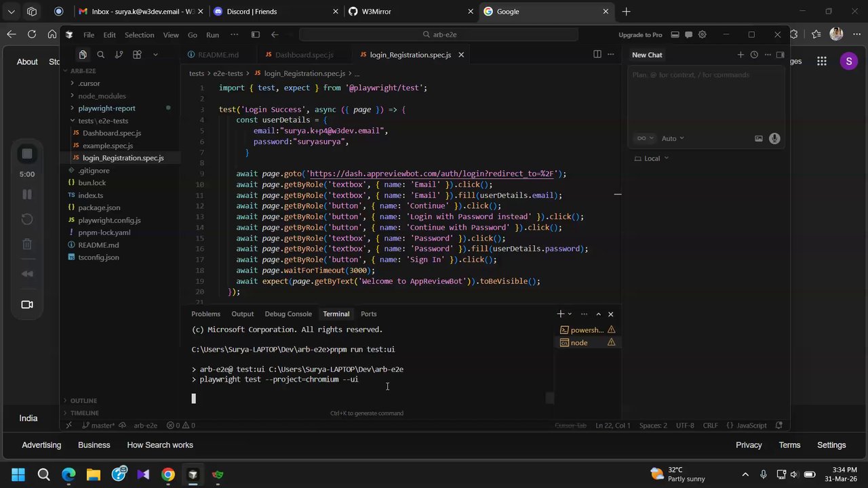Click Upgrade to Pro

[639, 35]
